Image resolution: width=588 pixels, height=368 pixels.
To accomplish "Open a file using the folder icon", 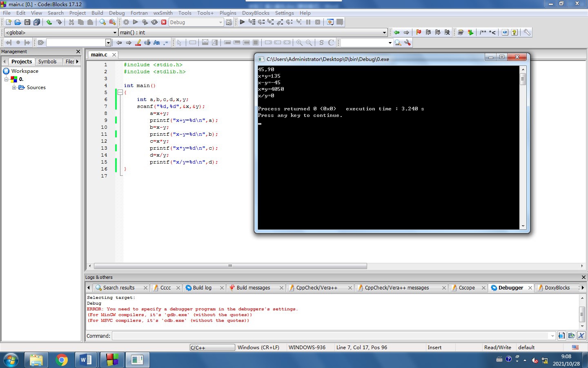I will pos(18,22).
